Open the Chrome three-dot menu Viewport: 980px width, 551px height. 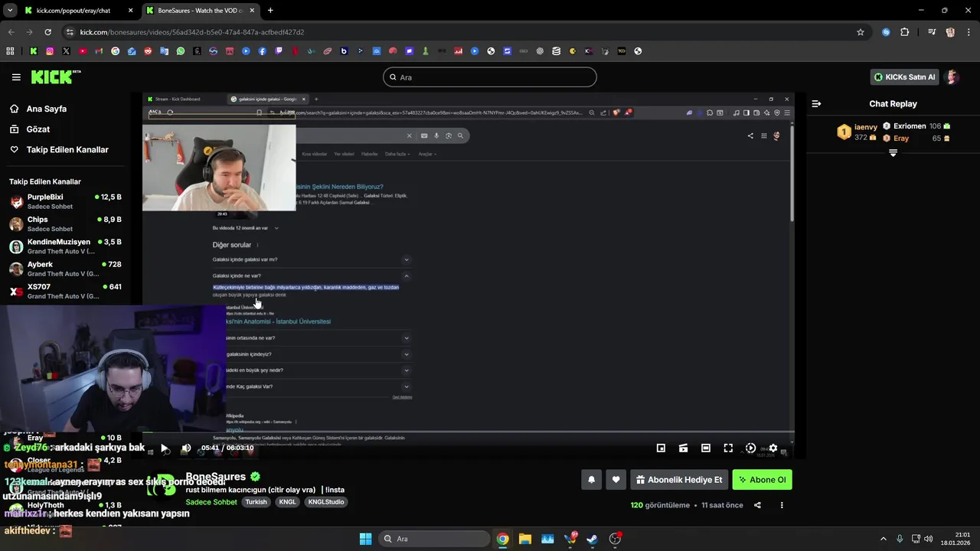pyautogui.click(x=968, y=32)
